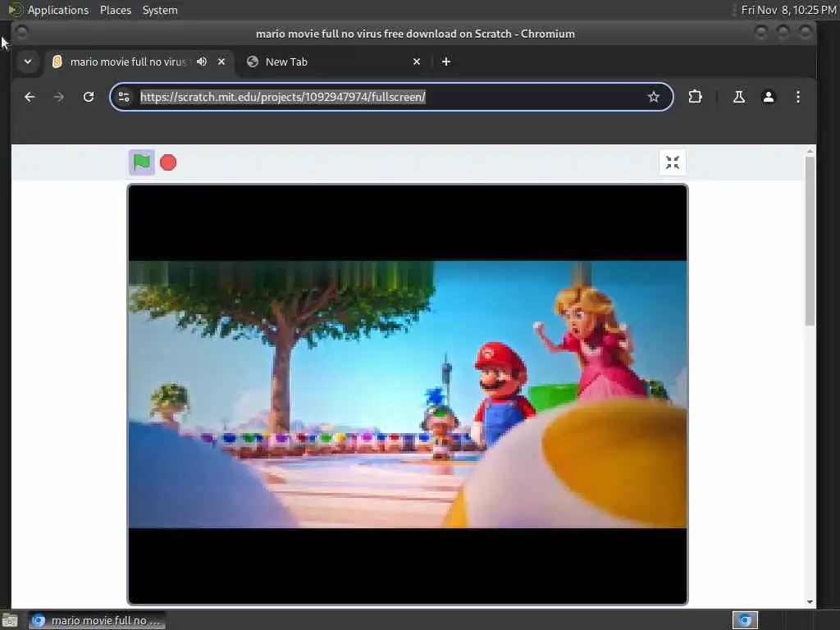
Task: Click the mario movie taskbar window button
Action: coord(97,620)
